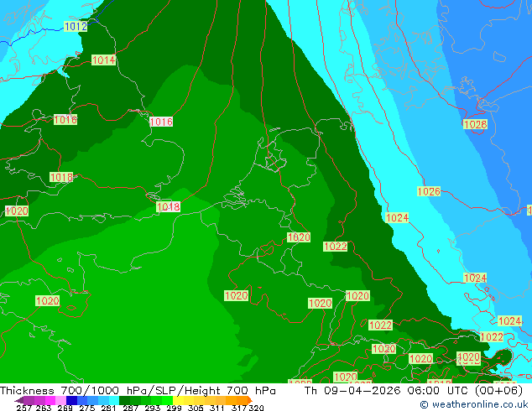Click the legend value 293

click(153, 408)
